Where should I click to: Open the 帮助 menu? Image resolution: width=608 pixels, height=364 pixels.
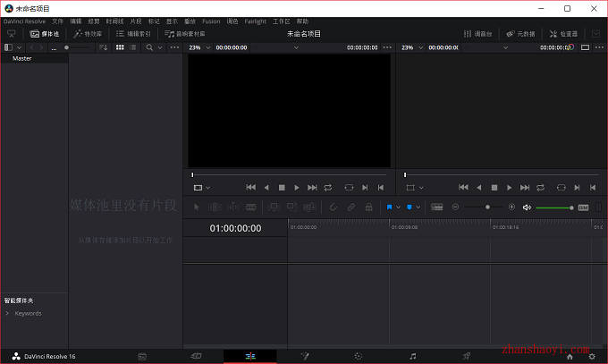(x=302, y=21)
